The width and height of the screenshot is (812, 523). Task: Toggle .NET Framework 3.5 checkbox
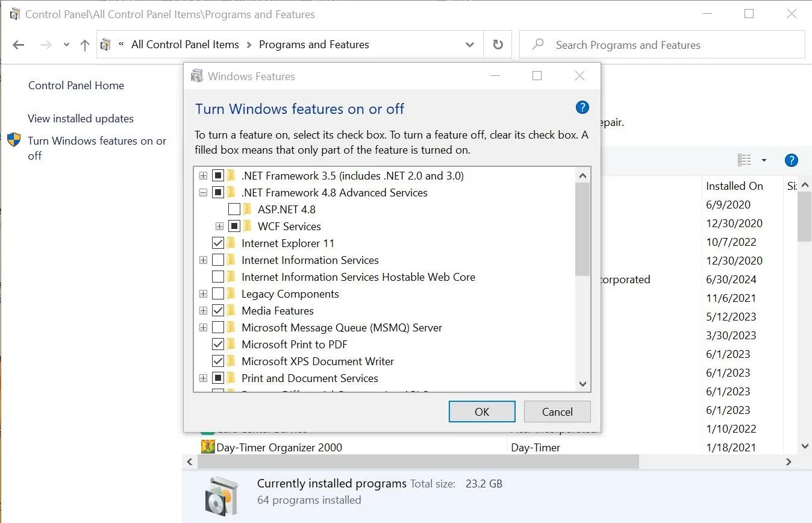[218, 176]
